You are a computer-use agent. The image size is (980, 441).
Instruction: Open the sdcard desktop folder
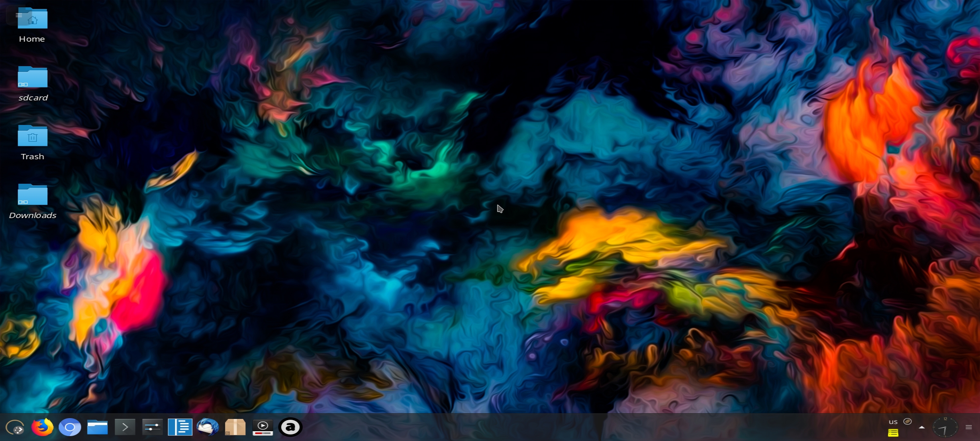pos(32,78)
